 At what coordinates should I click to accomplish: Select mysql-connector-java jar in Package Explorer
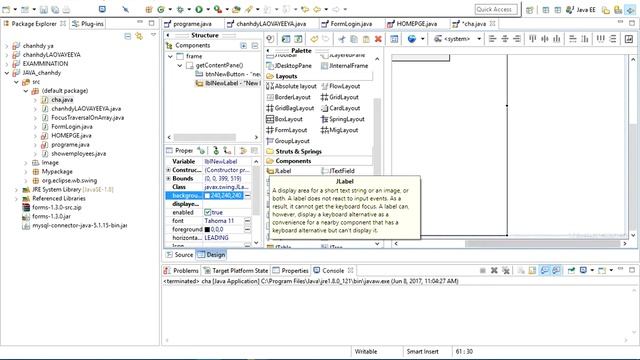pyautogui.click(x=75, y=225)
